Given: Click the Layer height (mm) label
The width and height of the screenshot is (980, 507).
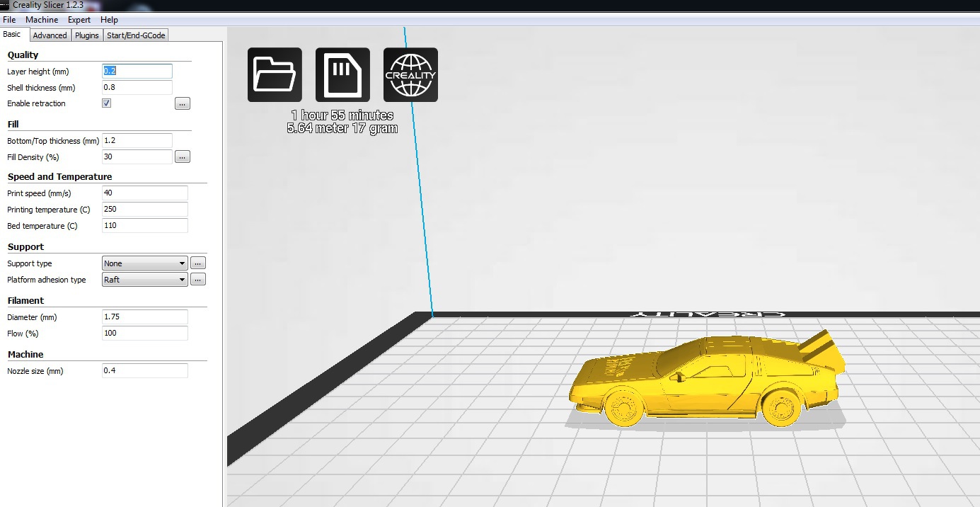Looking at the screenshot, I should pyautogui.click(x=38, y=72).
